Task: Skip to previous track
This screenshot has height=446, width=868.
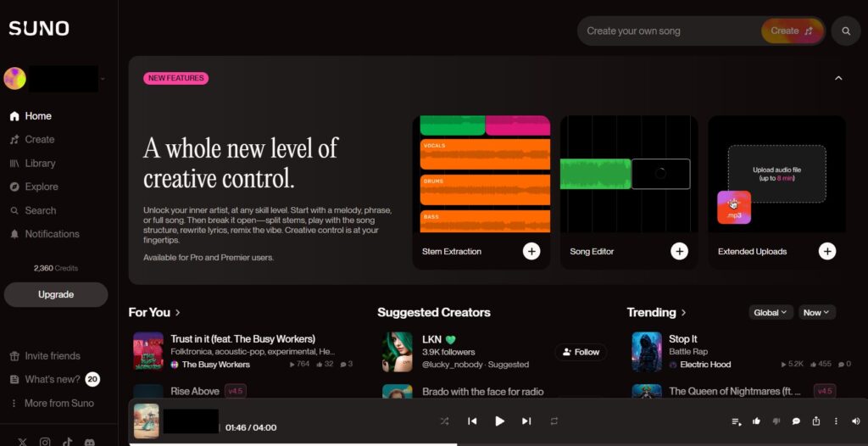Action: (x=472, y=421)
